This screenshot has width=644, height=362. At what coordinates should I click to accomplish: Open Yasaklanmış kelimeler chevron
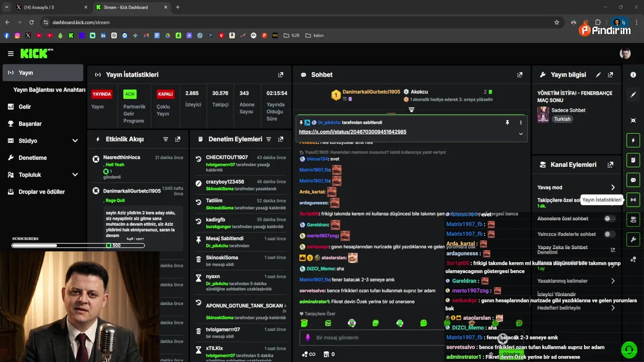613,281
